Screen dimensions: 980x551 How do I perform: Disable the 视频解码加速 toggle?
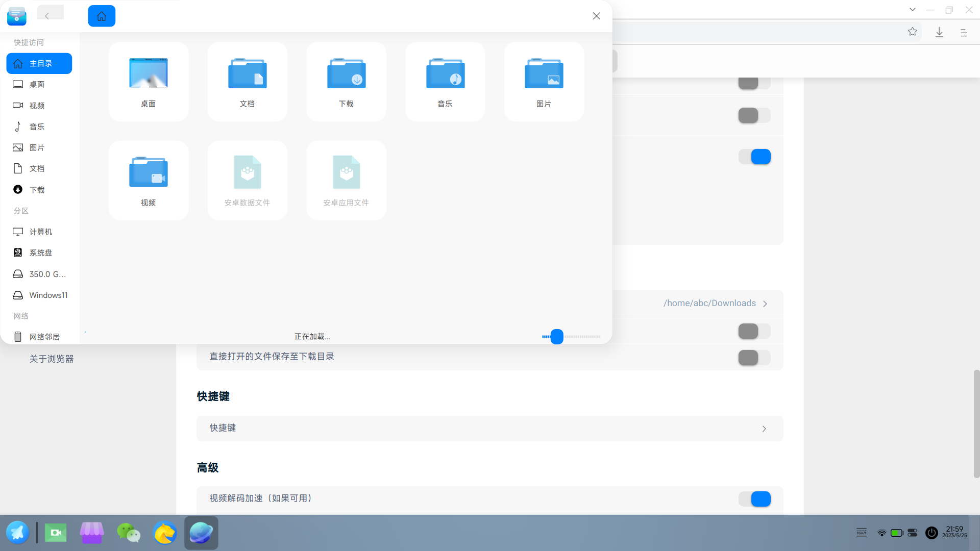pyautogui.click(x=755, y=499)
